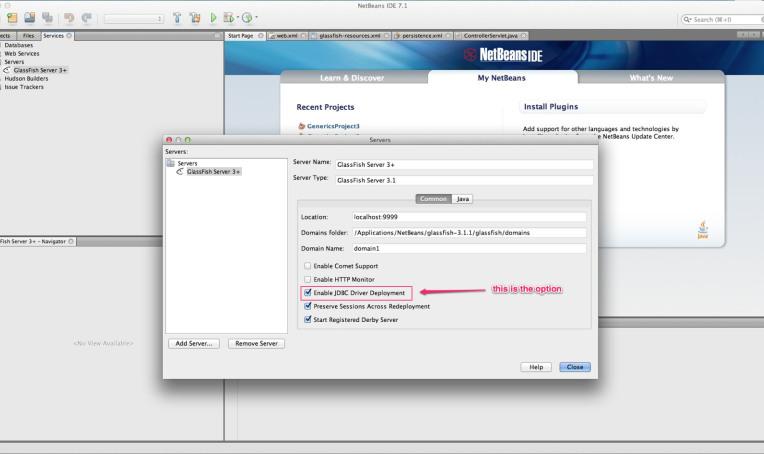This screenshot has width=764, height=454.
Task: Click the Debug Project toolbar icon
Action: (x=229, y=18)
